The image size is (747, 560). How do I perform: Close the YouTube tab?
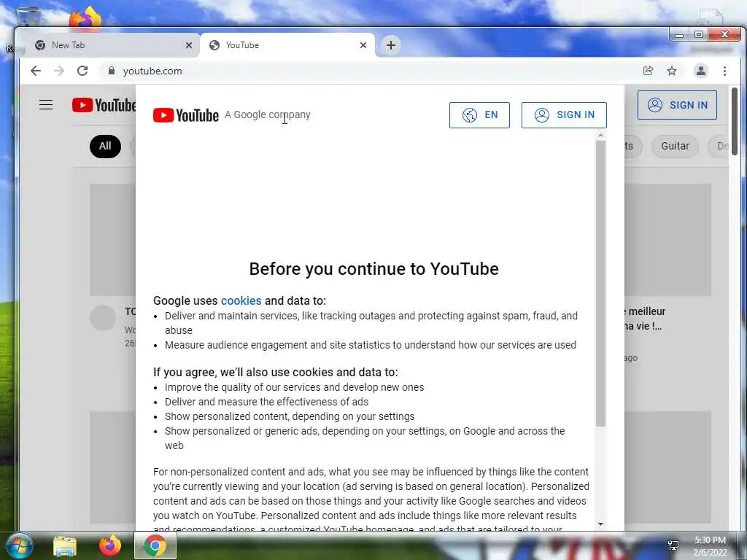363,45
